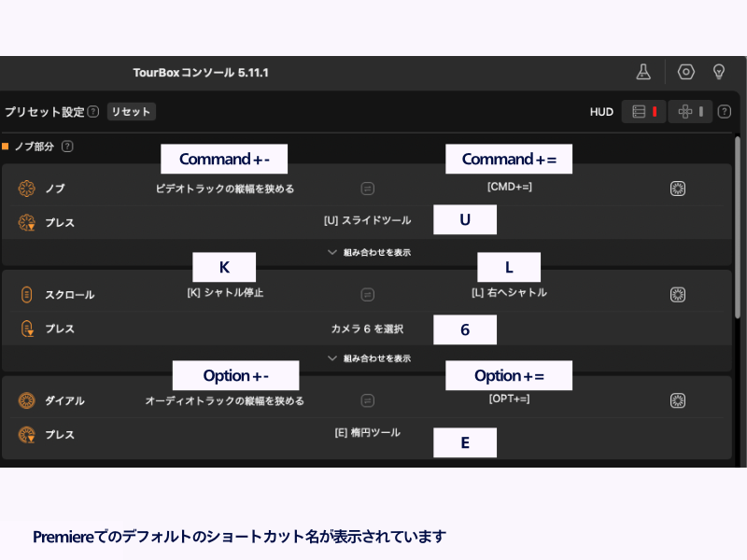Open the gear settings for the ダイアル row
This screenshot has height=560, width=747.
[x=678, y=400]
